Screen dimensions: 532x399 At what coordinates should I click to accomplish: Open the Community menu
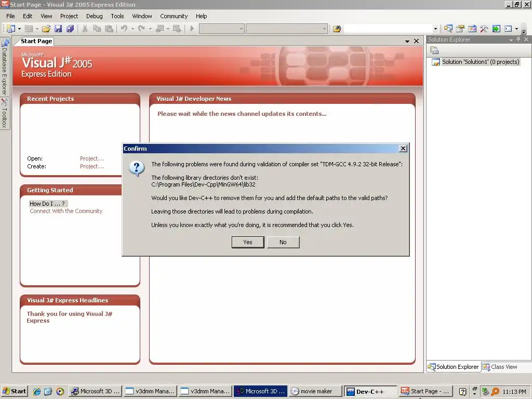click(174, 16)
